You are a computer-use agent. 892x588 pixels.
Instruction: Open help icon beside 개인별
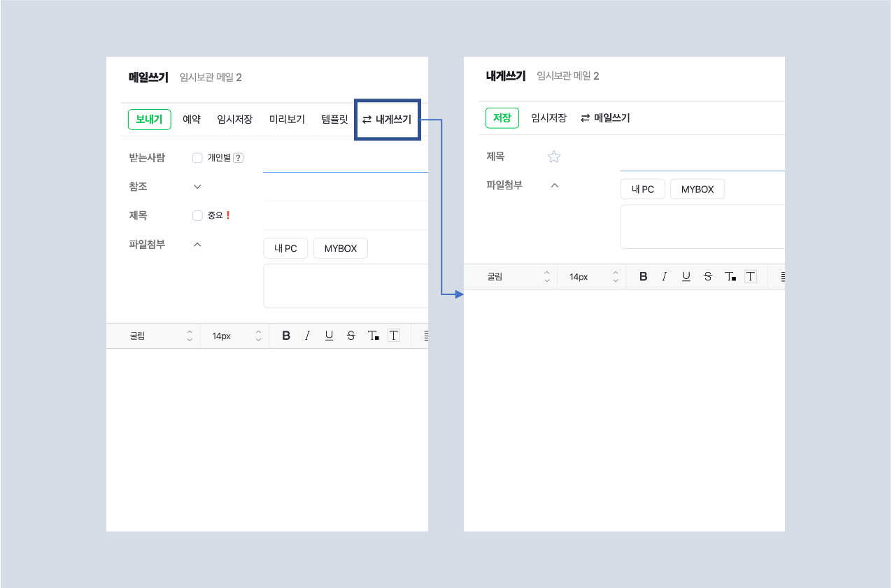[238, 158]
